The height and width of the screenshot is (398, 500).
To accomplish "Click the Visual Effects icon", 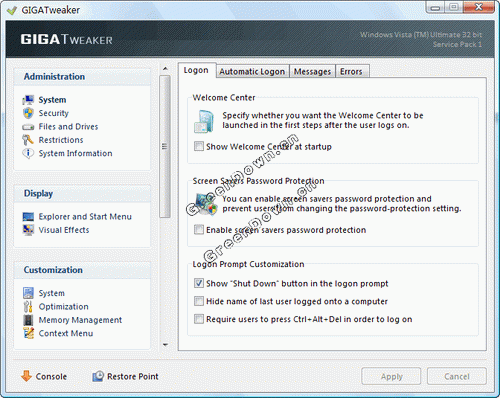I will tap(28, 230).
